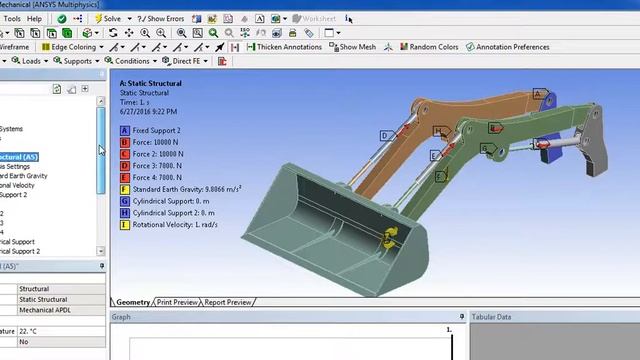Click the F Standard Earth Gravity legend swatch
The image size is (640, 360).
(x=125, y=189)
